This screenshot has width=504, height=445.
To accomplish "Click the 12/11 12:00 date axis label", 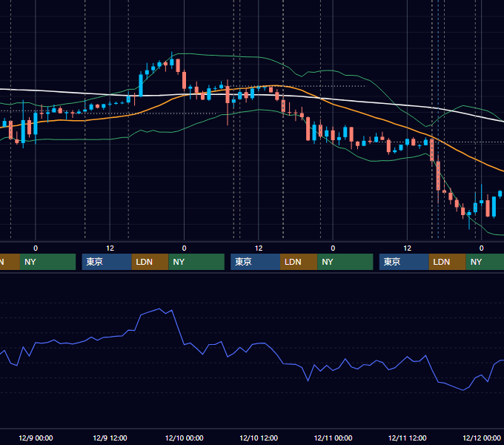I will [407, 438].
